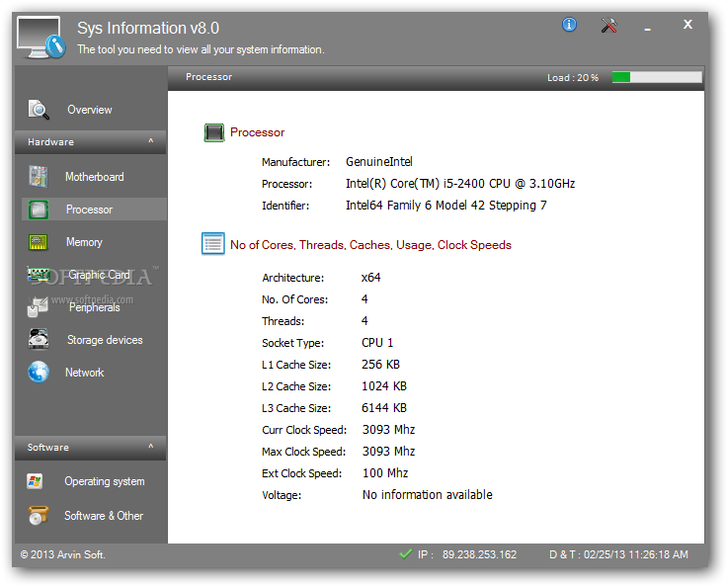728x587 pixels.
Task: Click the CPU 1 socket type value
Action: (377, 343)
